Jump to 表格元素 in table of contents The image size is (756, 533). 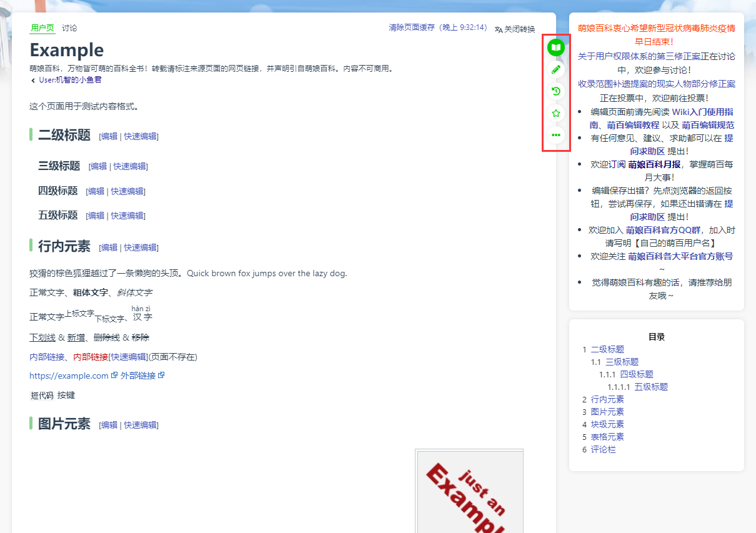click(607, 437)
